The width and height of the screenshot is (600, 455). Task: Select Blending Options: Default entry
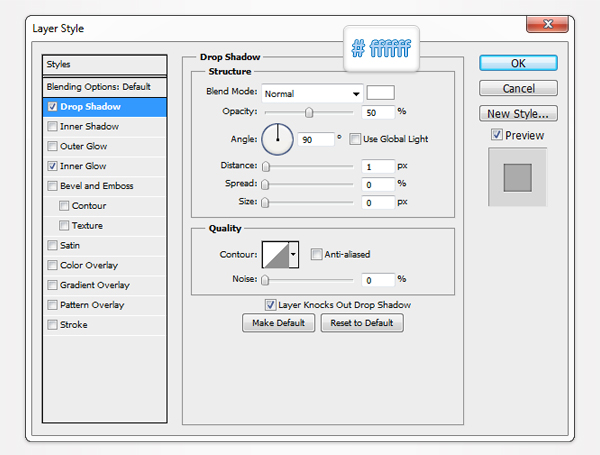click(x=98, y=86)
